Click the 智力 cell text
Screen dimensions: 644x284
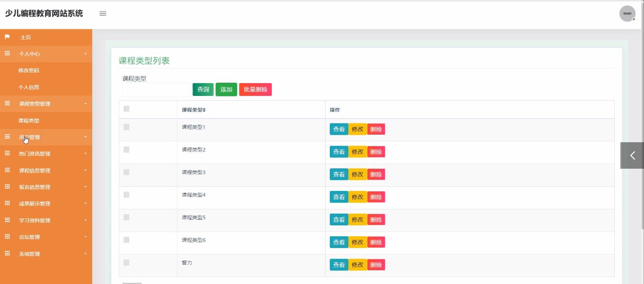187,262
